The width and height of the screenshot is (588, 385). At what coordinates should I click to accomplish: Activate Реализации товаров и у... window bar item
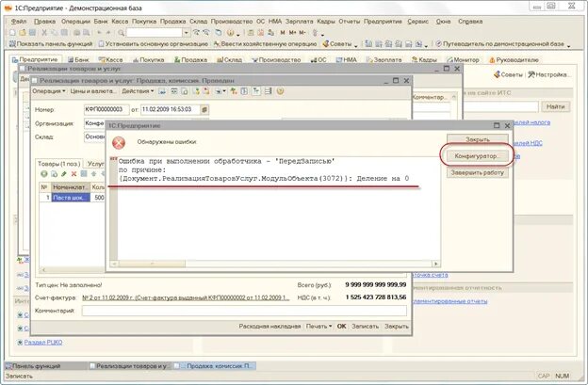(130, 366)
